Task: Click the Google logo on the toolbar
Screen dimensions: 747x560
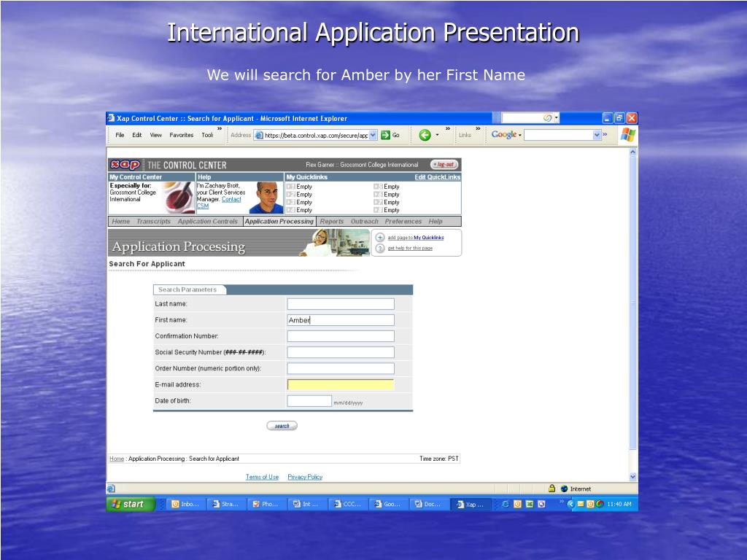Action: tap(504, 135)
